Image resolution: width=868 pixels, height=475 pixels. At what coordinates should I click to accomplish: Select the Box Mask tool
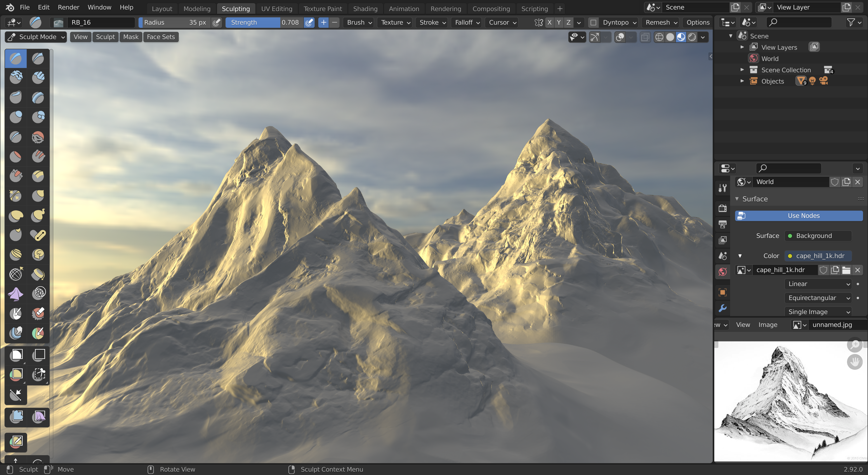coord(16,354)
